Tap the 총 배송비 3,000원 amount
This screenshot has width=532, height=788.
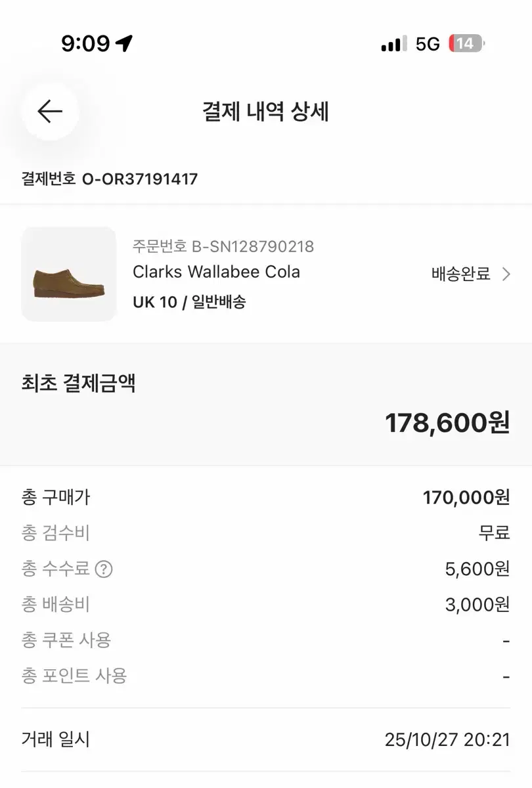pyautogui.click(x=477, y=604)
